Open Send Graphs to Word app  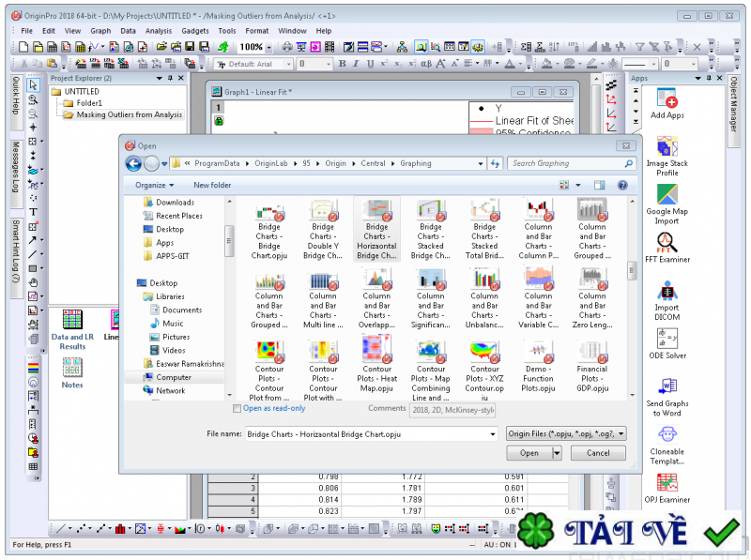667,398
